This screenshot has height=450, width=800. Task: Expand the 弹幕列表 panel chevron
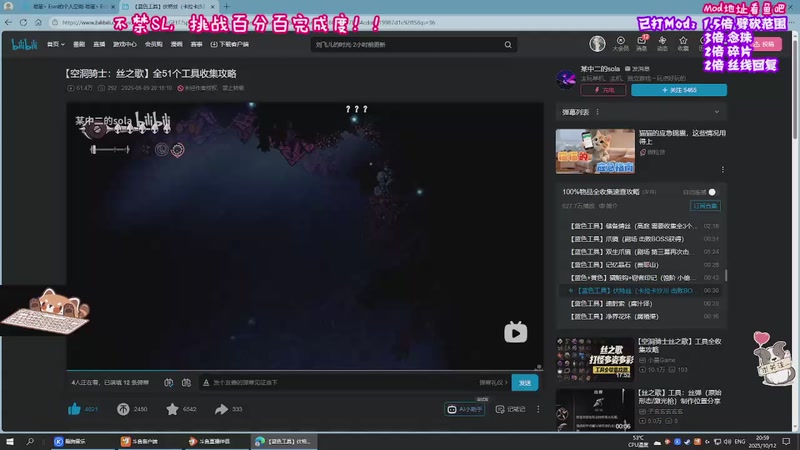coord(717,112)
